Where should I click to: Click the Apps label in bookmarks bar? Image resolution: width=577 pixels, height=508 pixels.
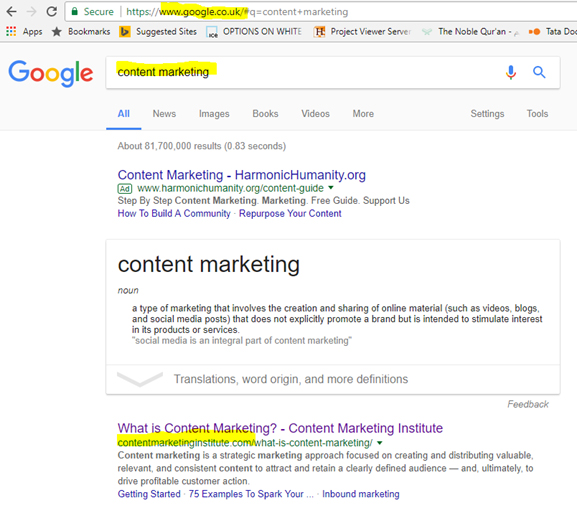click(x=32, y=32)
